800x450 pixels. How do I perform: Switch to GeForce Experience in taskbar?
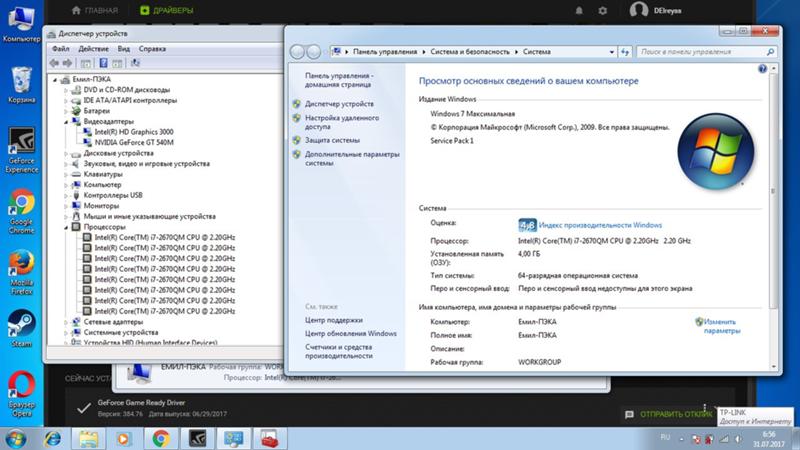pyautogui.click(x=197, y=439)
